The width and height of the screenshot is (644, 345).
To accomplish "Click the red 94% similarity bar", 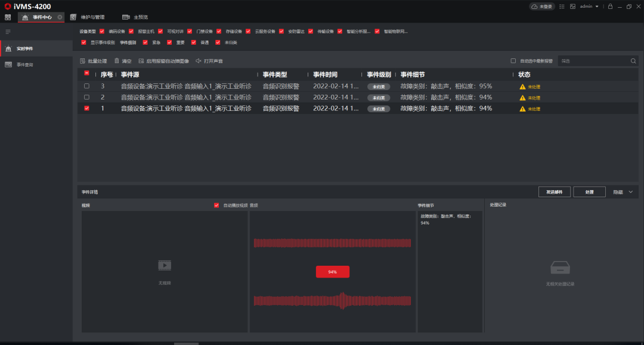I will 332,272.
